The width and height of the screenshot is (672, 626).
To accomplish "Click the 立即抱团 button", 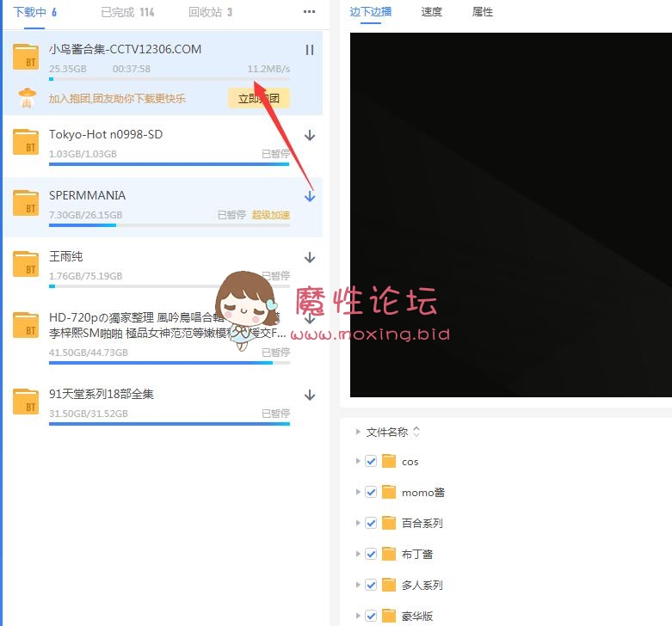I will click(x=258, y=98).
